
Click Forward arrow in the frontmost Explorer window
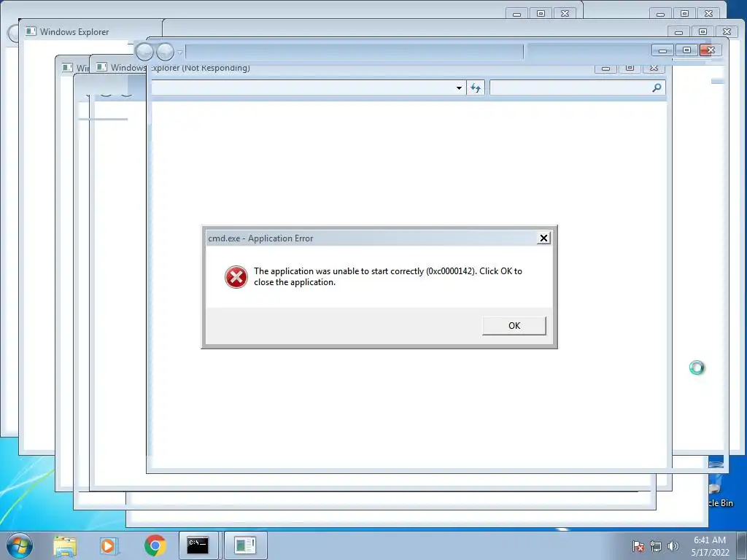click(166, 52)
